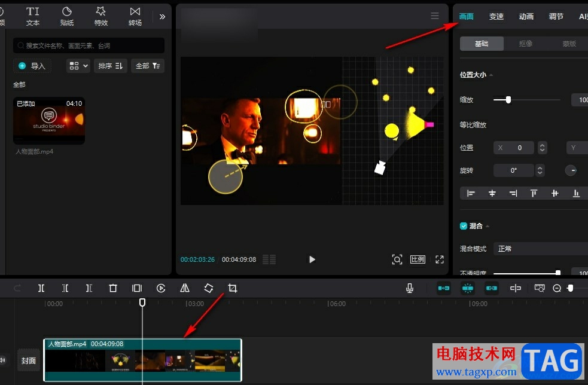This screenshot has height=385, width=588.
Task: Open the grid view mode dropdown
Action: [78, 66]
